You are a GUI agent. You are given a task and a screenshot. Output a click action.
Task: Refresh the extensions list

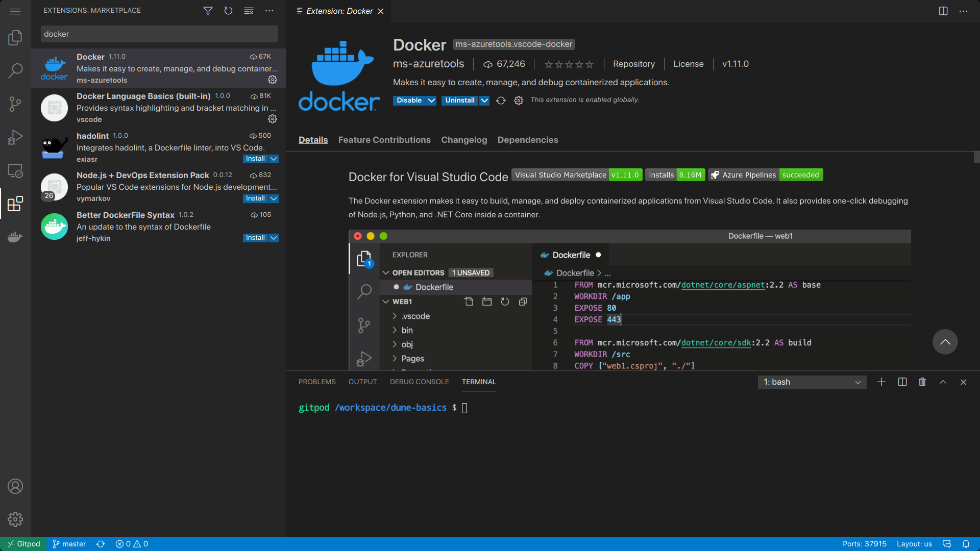[228, 10]
